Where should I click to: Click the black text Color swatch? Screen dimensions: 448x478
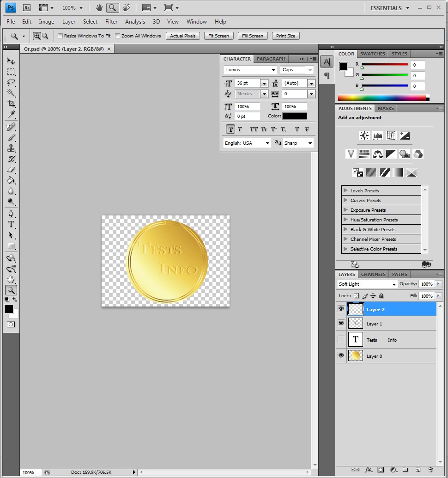click(x=295, y=116)
